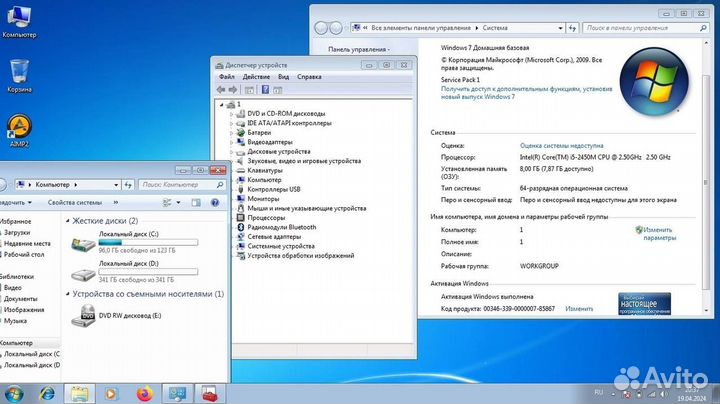Select Дисковые устройства category
Screen dimensions: 720x404
pos(279,151)
